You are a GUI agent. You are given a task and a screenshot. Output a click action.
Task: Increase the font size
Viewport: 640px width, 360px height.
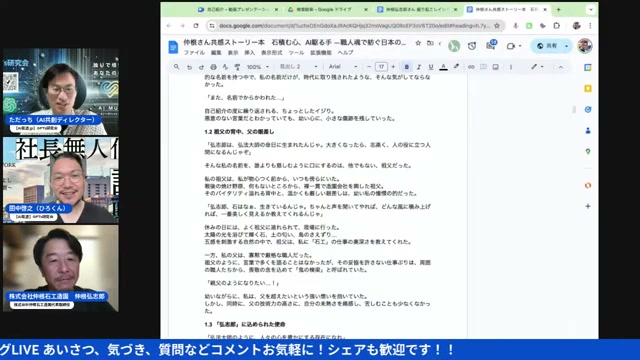pos(393,67)
